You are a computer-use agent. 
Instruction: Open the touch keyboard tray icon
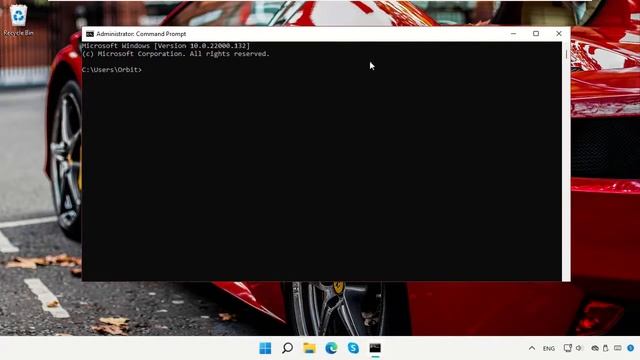coord(618,348)
